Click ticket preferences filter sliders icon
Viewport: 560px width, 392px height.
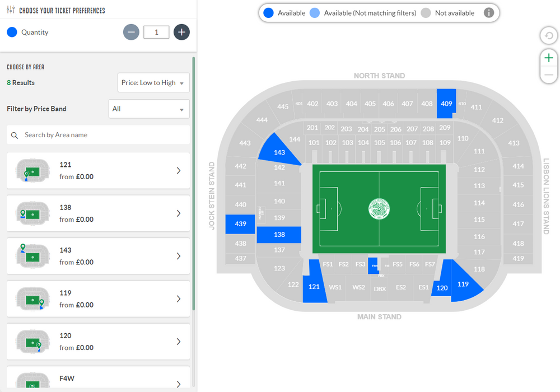coord(11,10)
